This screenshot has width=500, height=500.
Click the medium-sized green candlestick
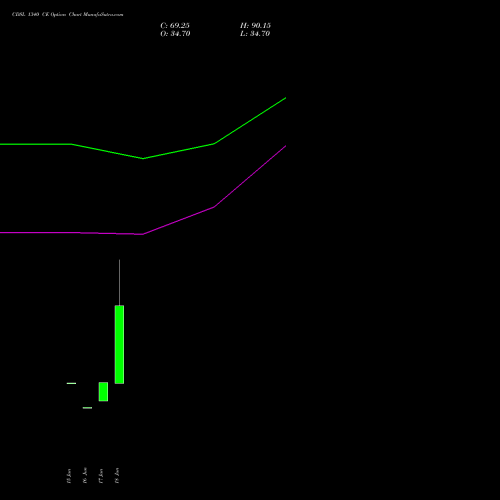pos(103,392)
